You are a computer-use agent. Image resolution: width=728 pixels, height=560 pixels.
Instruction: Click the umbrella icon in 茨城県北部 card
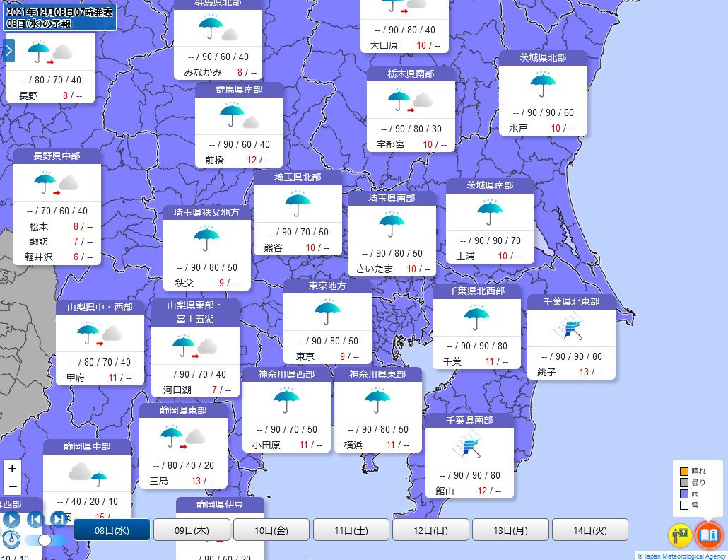(543, 85)
